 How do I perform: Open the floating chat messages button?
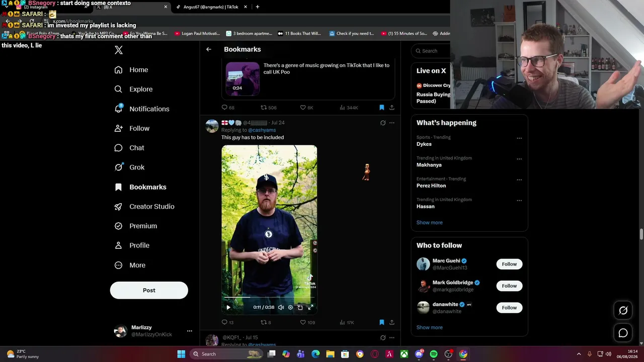click(x=623, y=333)
